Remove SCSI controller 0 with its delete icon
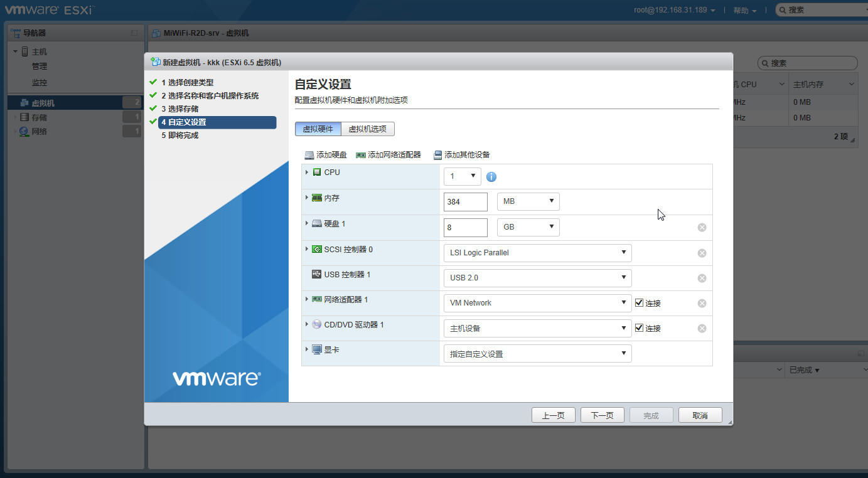868x478 pixels. pos(702,253)
